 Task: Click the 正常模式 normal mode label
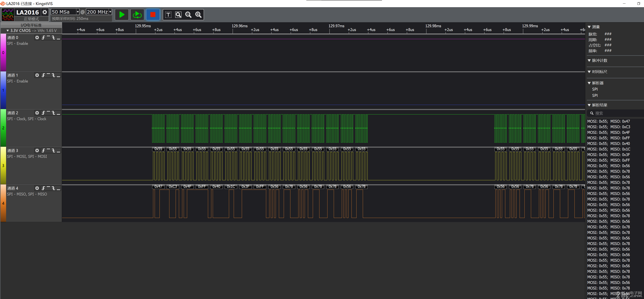[31, 19]
